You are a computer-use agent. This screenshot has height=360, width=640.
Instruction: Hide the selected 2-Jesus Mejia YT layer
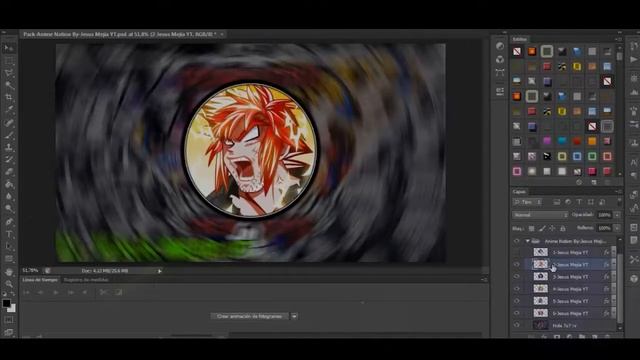pos(517,264)
